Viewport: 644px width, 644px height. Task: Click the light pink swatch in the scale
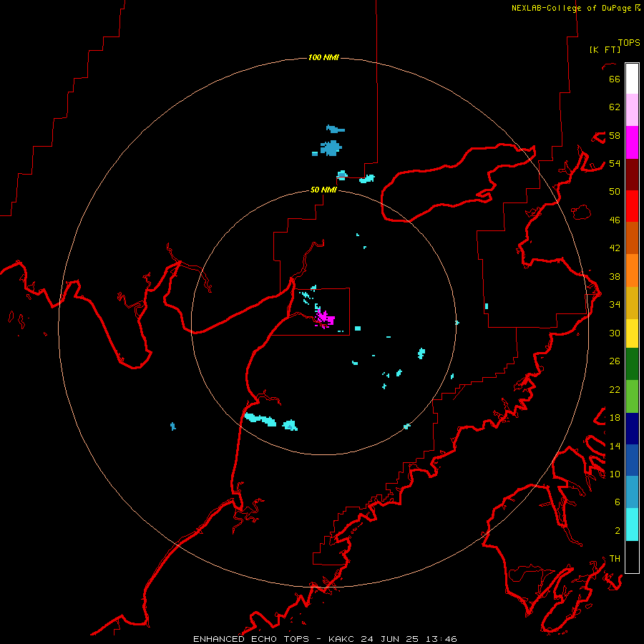(632, 110)
